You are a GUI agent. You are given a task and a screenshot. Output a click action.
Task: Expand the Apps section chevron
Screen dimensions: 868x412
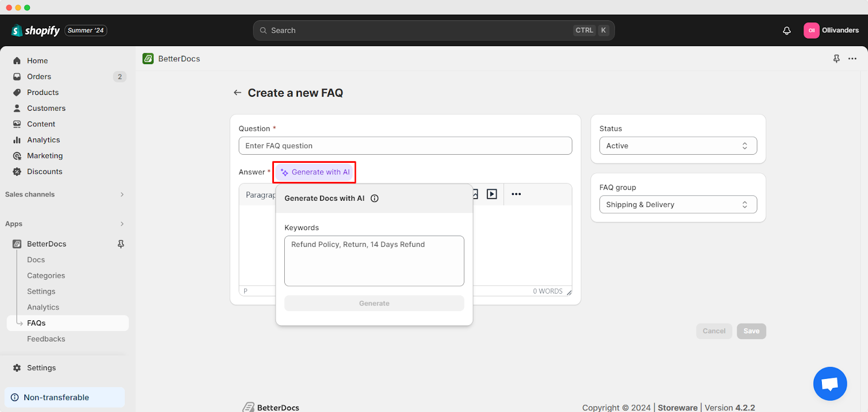(122, 224)
